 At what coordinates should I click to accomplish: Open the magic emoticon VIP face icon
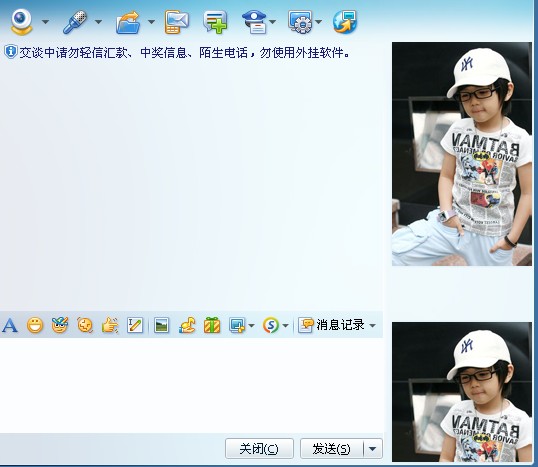(x=60, y=325)
